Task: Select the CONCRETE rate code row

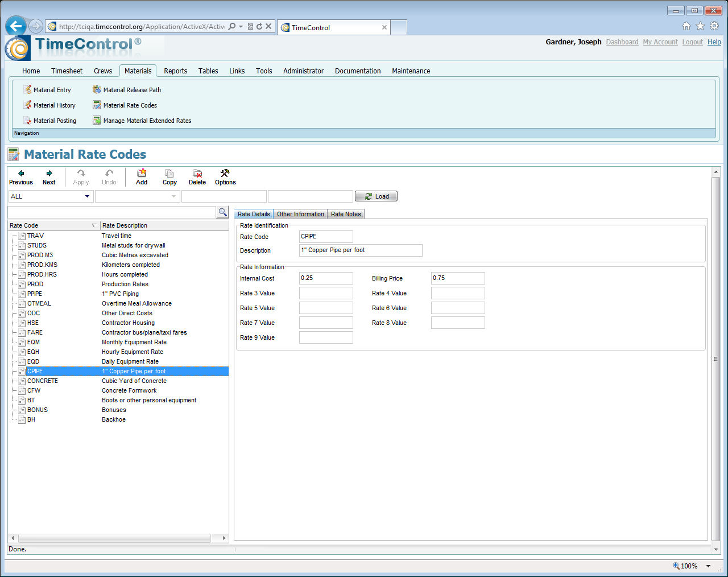Action: point(43,381)
